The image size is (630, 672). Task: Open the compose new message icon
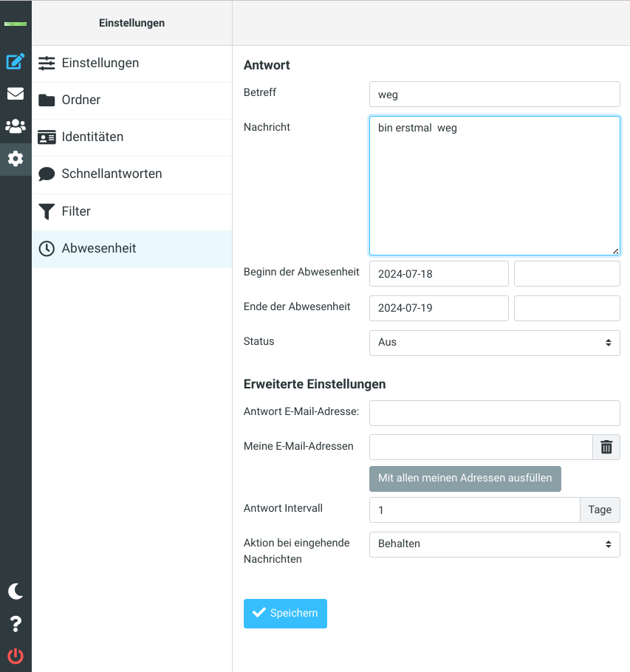coord(16,61)
